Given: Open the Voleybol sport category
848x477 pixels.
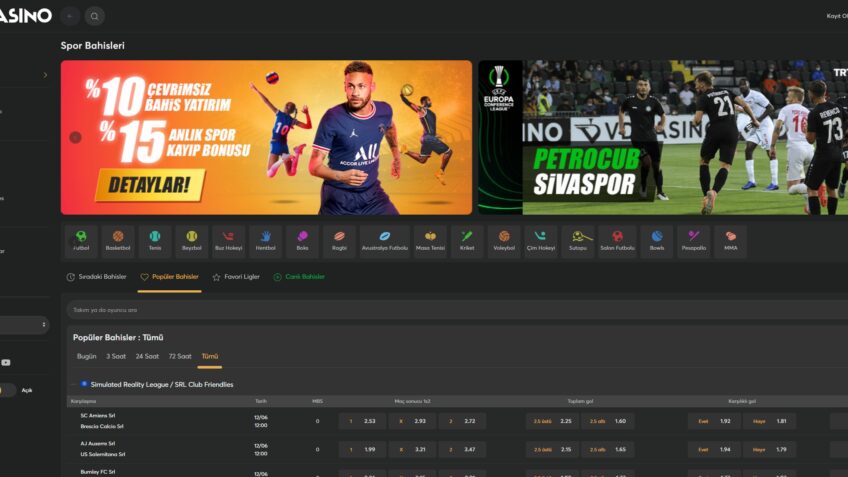Looking at the screenshot, I should 504,240.
